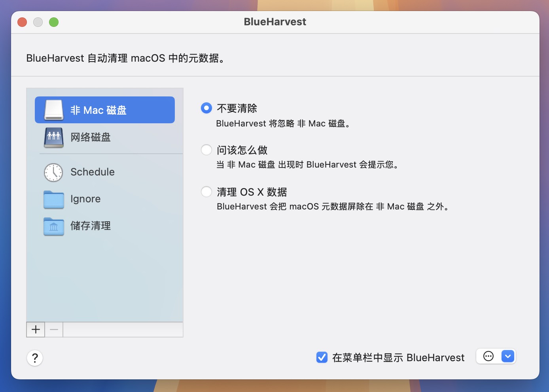Viewport: 549px width, 392px height.
Task: Select the 问该怎么做 radio button
Action: tap(206, 150)
